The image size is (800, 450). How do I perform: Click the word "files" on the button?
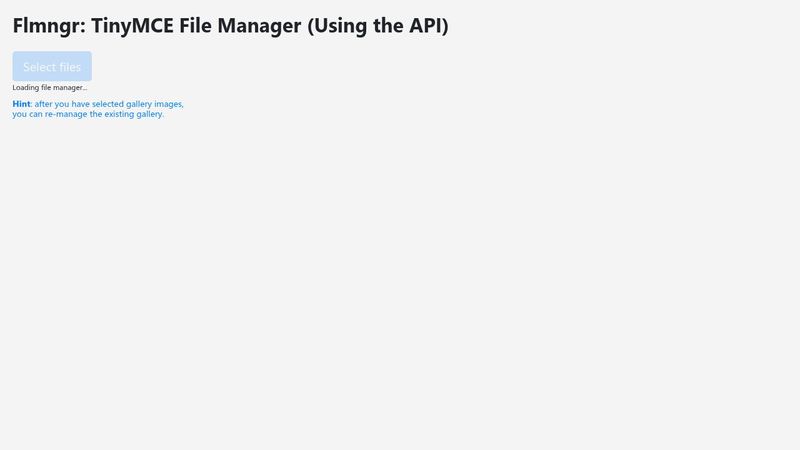point(69,67)
